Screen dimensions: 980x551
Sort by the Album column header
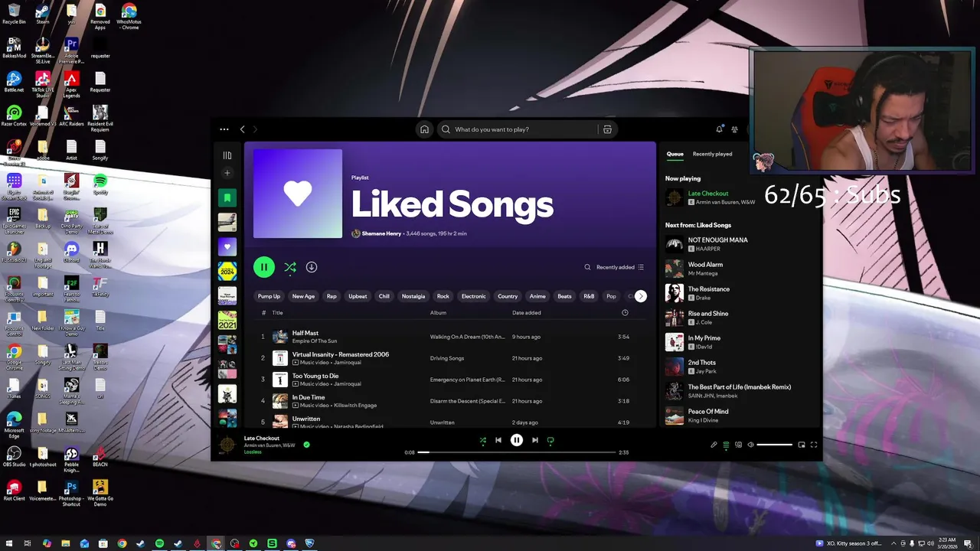(x=438, y=313)
